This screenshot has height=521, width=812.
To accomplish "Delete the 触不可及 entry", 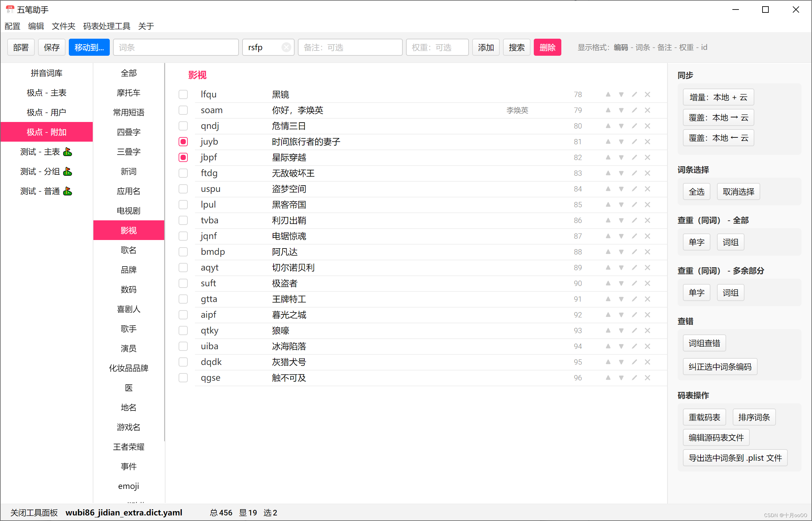I will (648, 378).
